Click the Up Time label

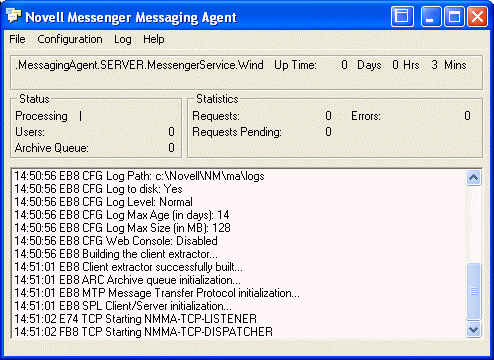(x=295, y=65)
